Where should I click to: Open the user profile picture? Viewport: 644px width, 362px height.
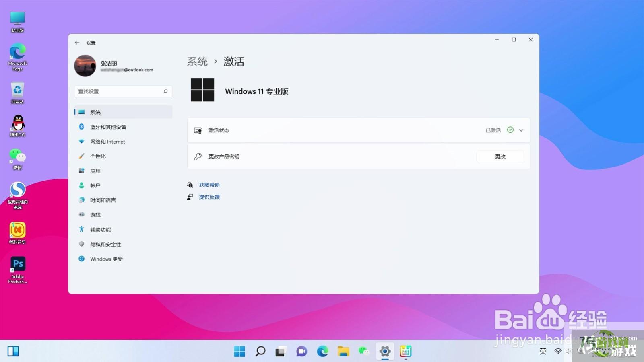coord(85,66)
